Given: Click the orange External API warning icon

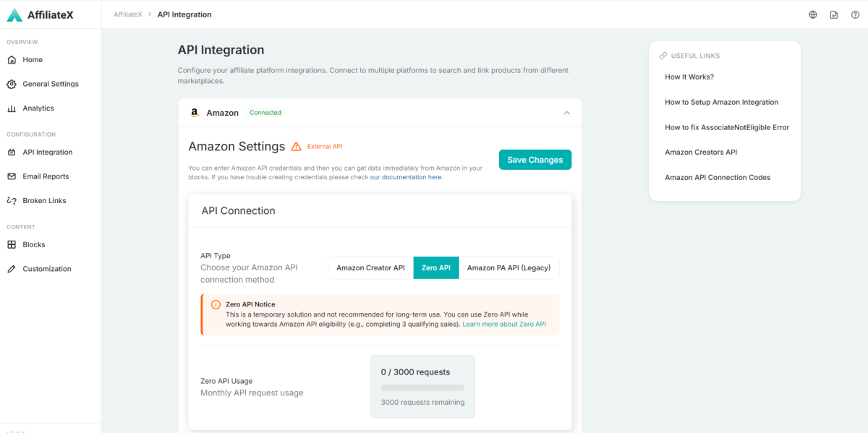Looking at the screenshot, I should click(296, 147).
